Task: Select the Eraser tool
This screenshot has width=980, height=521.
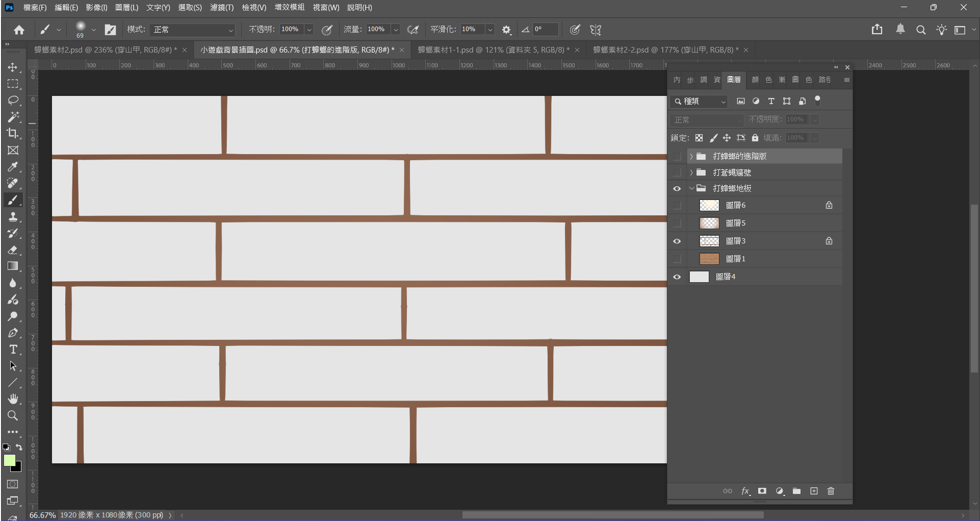Action: pyautogui.click(x=13, y=250)
